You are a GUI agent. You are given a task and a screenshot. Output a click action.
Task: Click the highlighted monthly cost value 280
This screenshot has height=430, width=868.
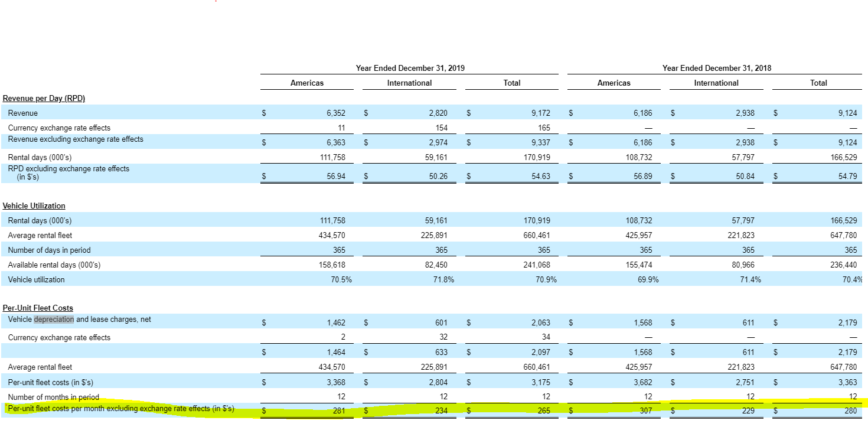coord(850,411)
